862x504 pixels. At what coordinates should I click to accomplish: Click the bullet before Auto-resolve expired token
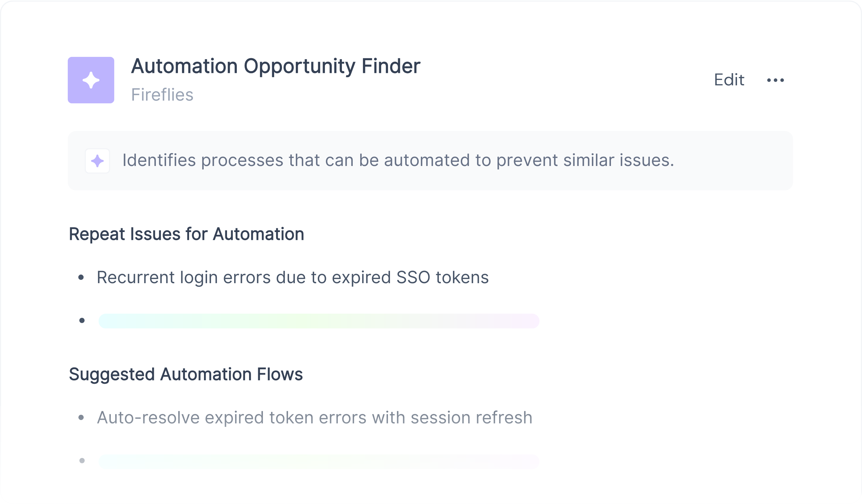[x=81, y=418]
